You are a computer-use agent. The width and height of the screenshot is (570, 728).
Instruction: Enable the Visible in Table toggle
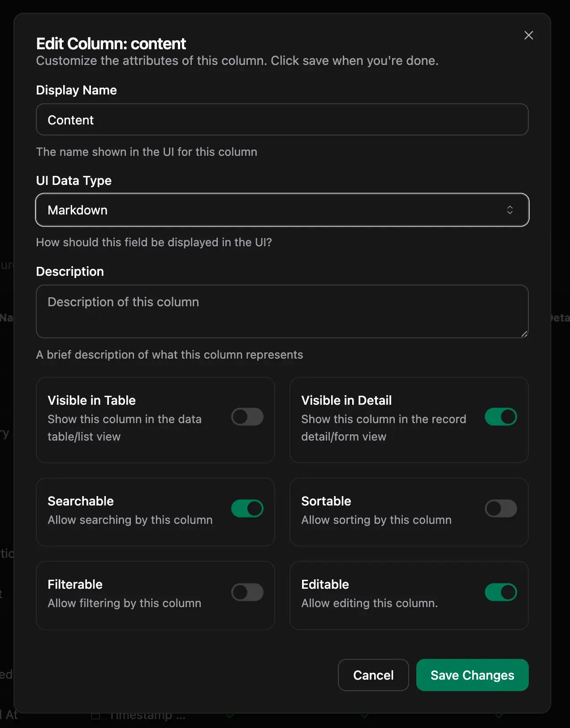(x=247, y=417)
